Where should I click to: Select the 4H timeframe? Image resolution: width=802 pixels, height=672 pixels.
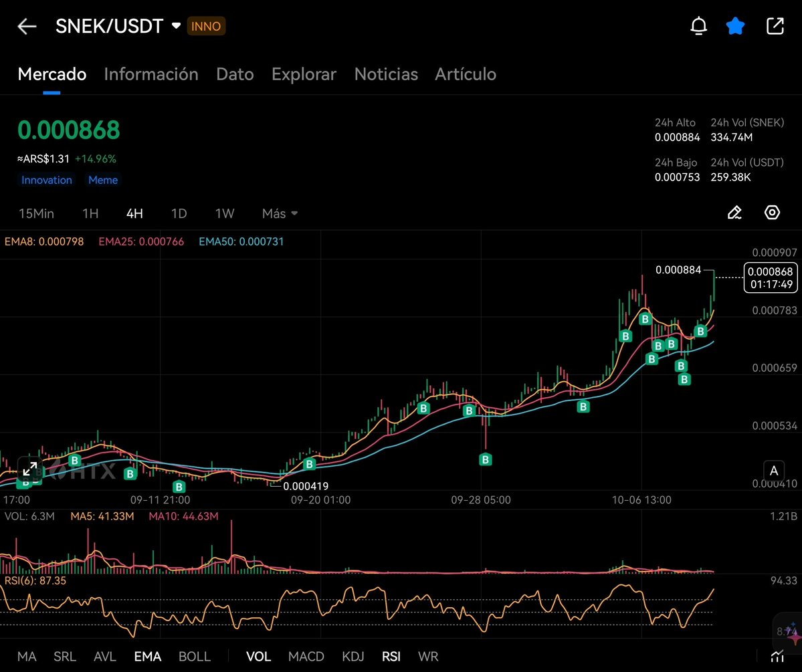click(x=134, y=213)
